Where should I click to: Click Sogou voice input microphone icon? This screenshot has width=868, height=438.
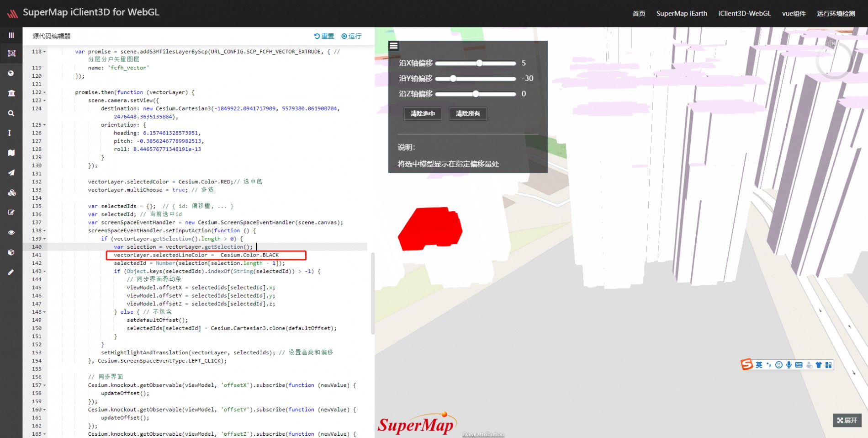tap(789, 365)
